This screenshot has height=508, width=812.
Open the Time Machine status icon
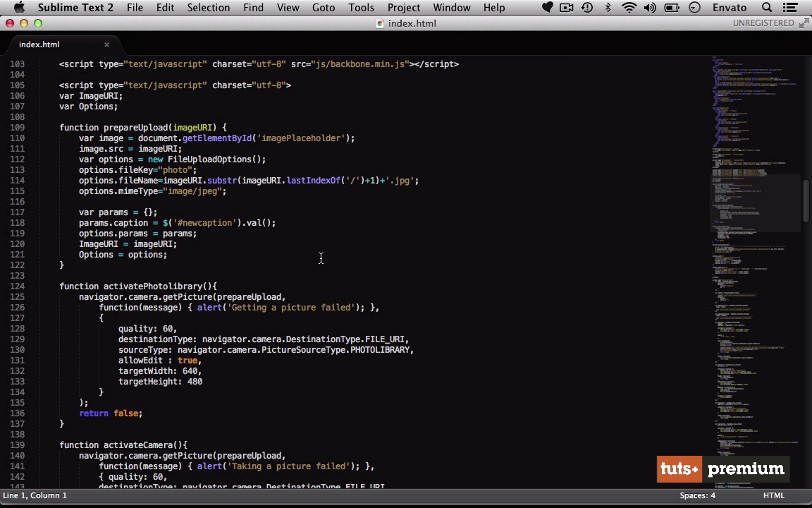(x=587, y=7)
